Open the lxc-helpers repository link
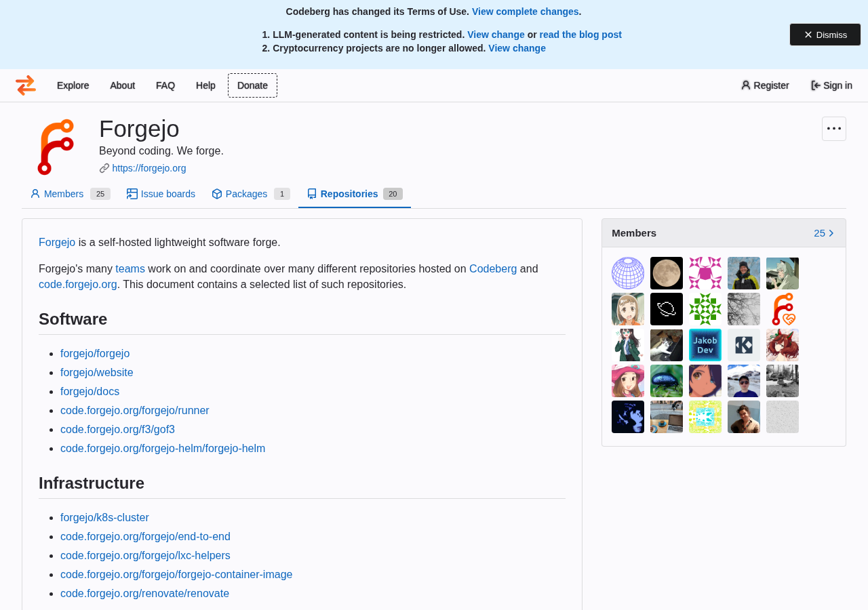Screen dimensions: 868x610 pos(145,556)
